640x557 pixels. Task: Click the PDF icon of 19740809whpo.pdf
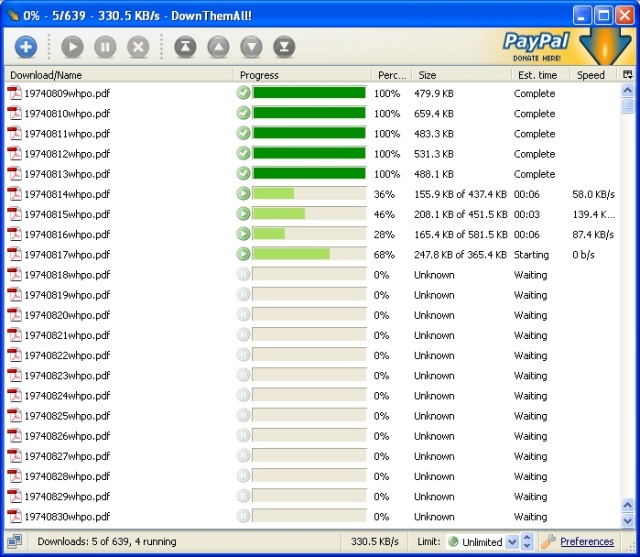point(15,93)
